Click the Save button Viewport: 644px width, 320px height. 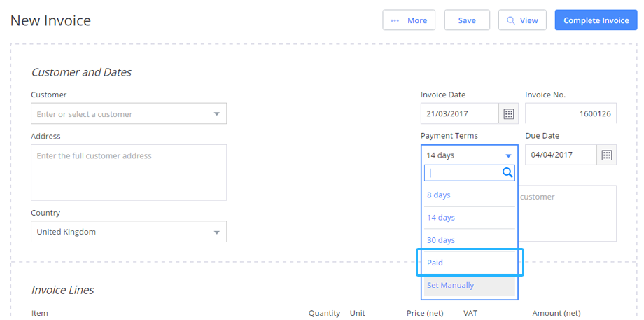(x=467, y=20)
